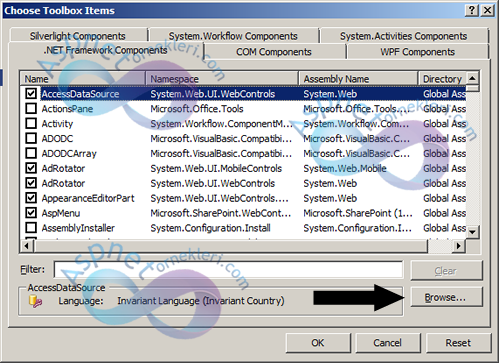Tick the AssemblyInstaller checkbox

[31, 228]
